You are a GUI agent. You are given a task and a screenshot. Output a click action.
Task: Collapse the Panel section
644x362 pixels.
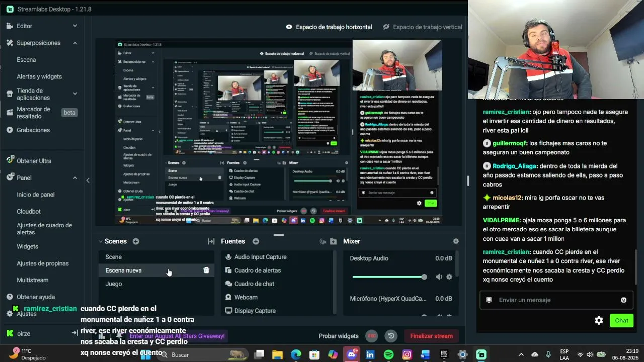pos(75,177)
